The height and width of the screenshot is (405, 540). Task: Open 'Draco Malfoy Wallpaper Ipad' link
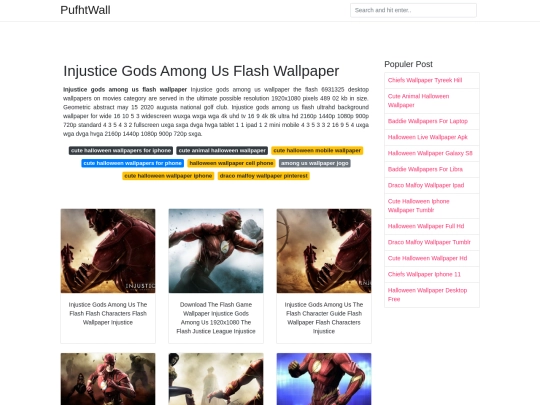(x=426, y=185)
